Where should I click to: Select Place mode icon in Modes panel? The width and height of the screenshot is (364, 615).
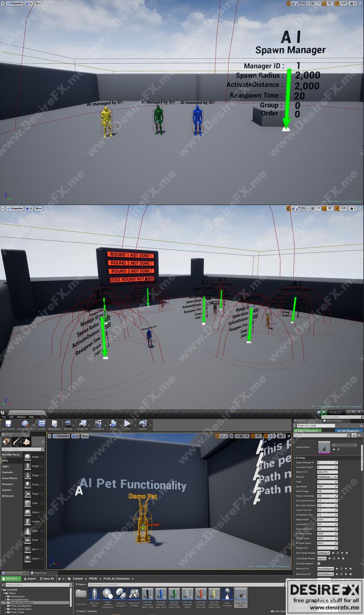6,441
